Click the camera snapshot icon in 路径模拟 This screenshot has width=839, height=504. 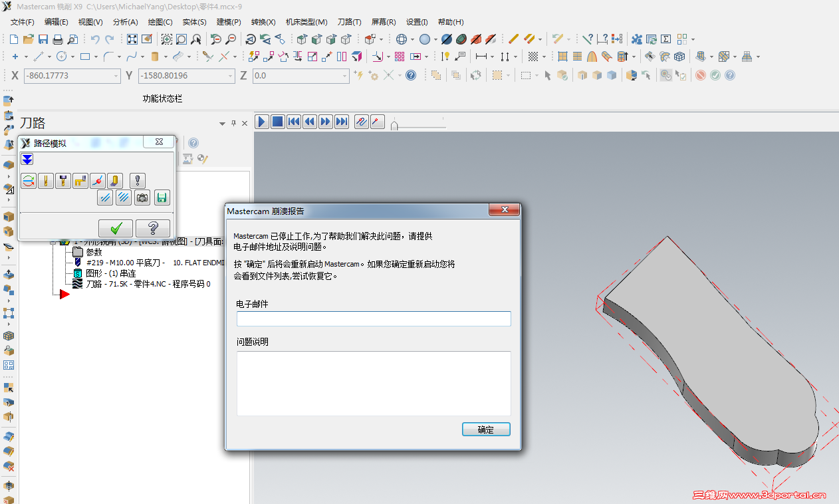(142, 197)
